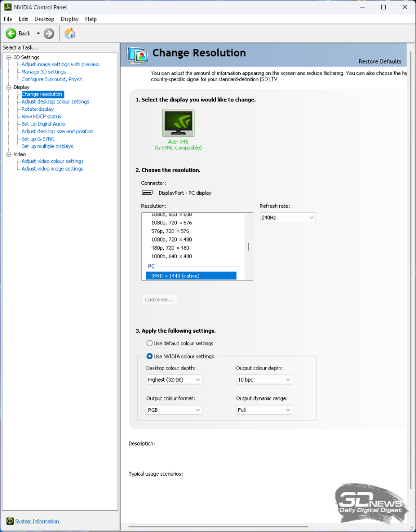Click the Change Resolution header icon

(x=137, y=55)
